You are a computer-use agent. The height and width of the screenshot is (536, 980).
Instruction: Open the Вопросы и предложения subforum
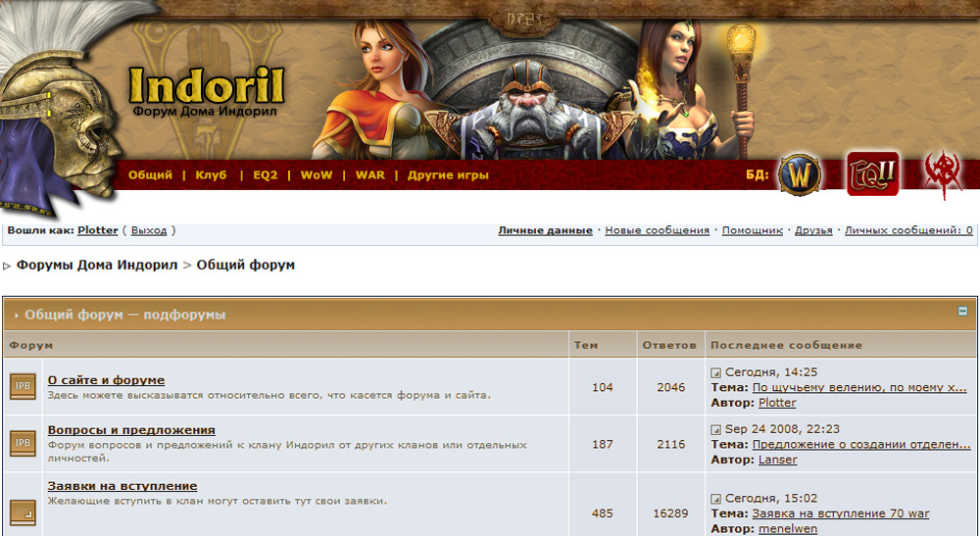(x=131, y=430)
